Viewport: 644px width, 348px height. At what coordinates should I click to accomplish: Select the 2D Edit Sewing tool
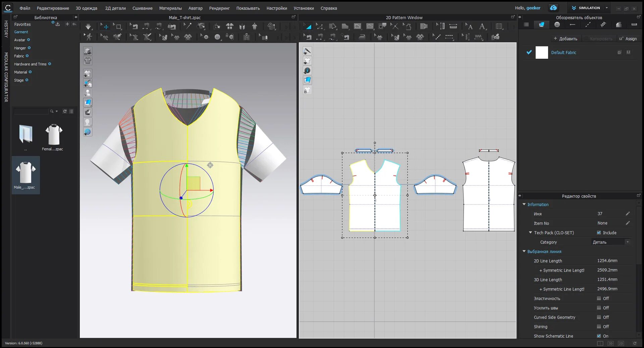[307, 37]
